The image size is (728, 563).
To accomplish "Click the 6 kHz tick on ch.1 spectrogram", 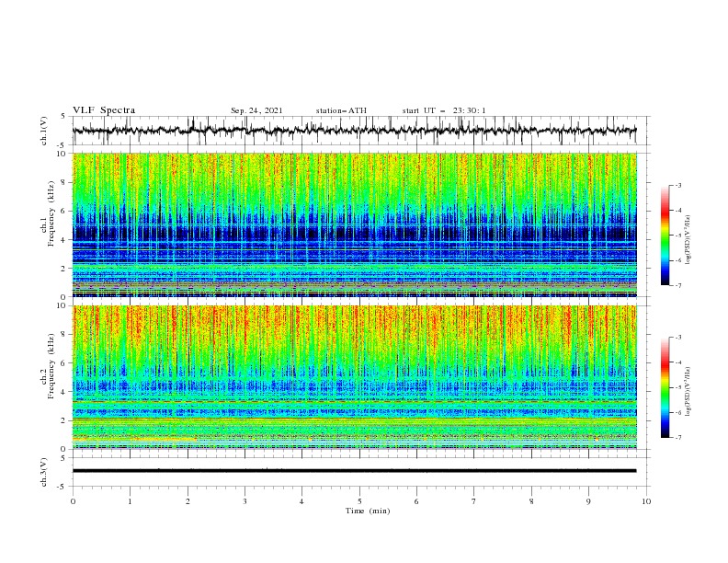I will coord(64,211).
